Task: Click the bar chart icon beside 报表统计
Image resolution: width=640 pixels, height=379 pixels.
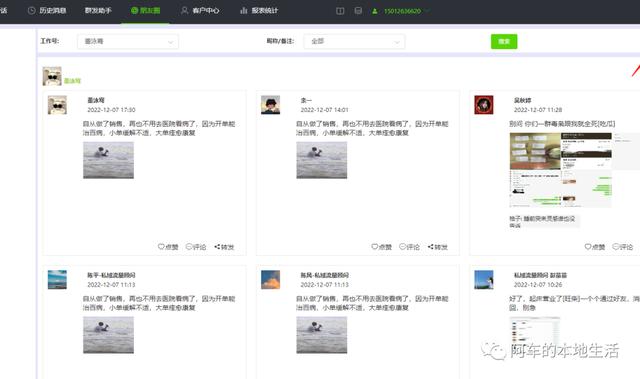Action: [x=244, y=11]
